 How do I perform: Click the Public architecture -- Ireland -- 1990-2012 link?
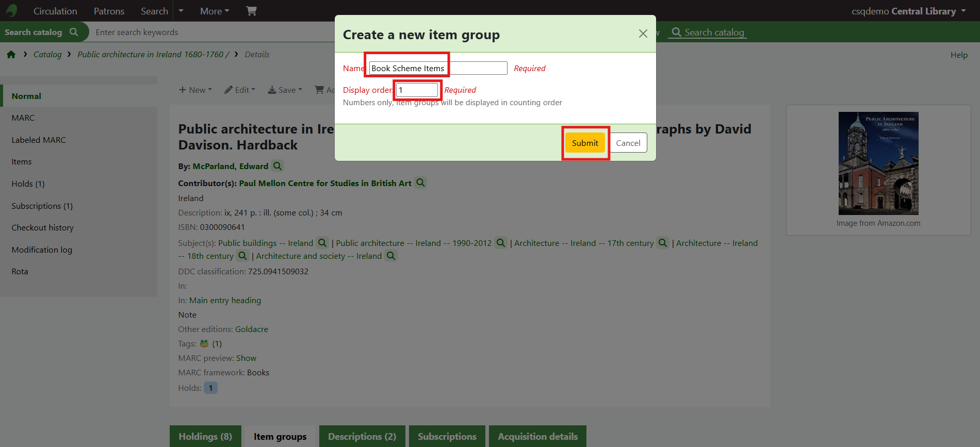coord(414,243)
